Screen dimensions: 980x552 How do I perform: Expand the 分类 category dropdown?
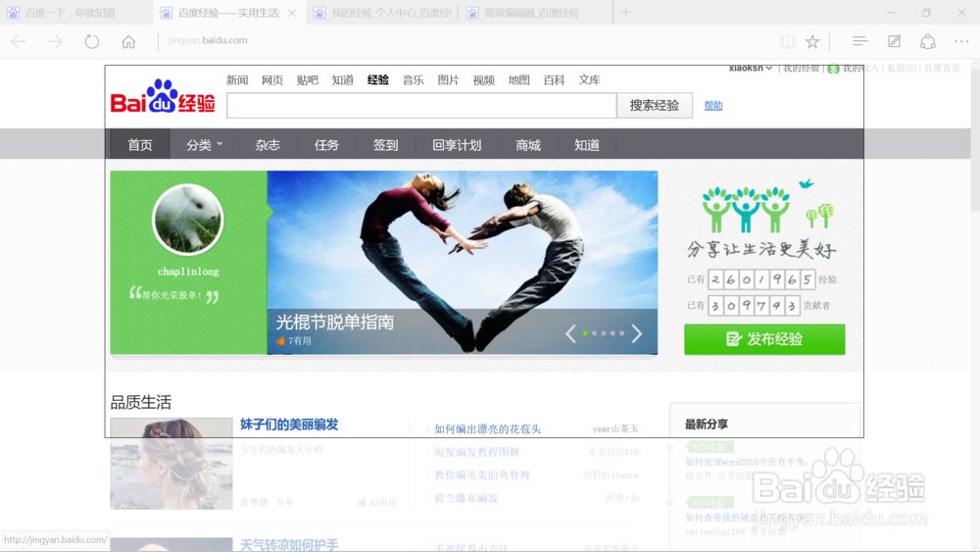(x=205, y=145)
